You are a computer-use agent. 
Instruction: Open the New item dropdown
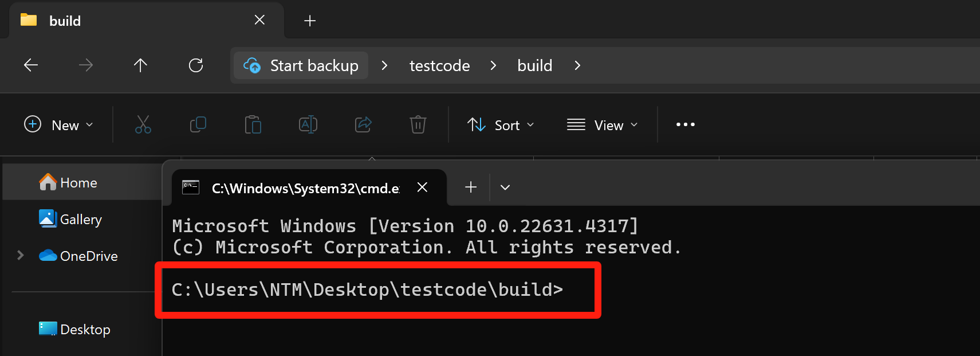pyautogui.click(x=58, y=124)
